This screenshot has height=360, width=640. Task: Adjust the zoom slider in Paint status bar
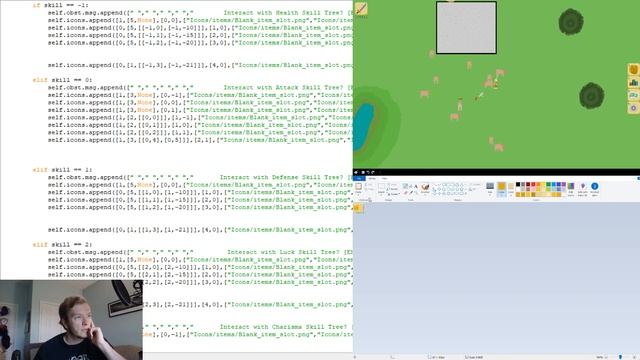620,357
